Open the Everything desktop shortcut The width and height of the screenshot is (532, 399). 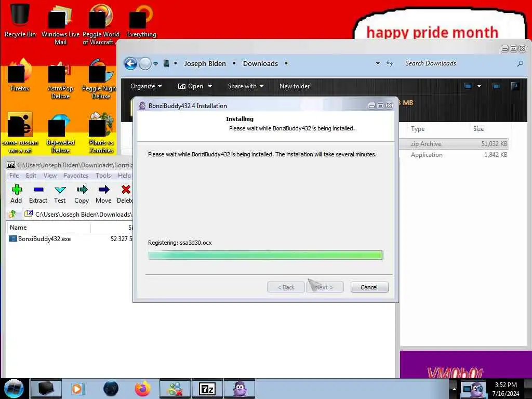coord(141,20)
